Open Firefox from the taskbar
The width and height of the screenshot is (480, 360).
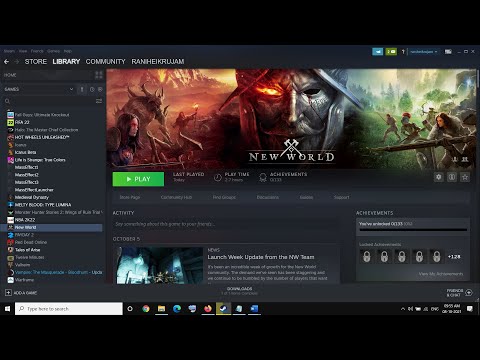(208, 309)
